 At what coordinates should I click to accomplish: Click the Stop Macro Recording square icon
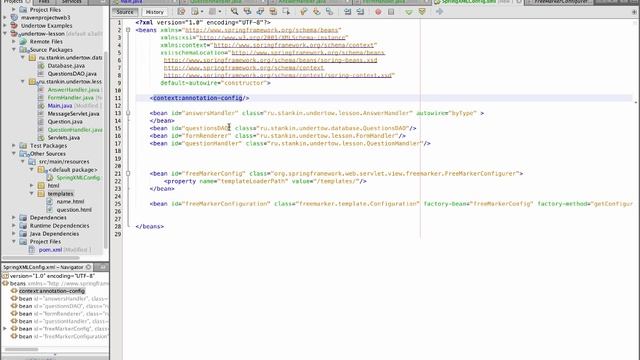coord(391,12)
